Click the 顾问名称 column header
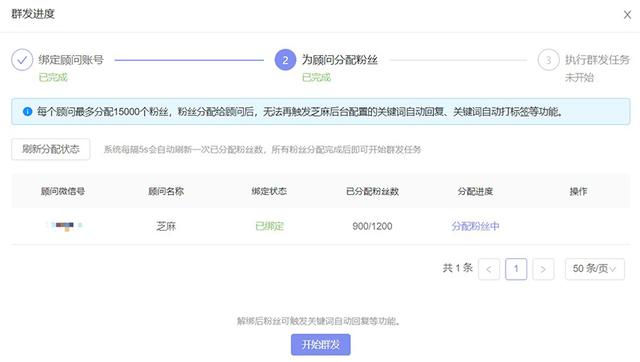Screen dimensions: 640x362 (x=166, y=191)
